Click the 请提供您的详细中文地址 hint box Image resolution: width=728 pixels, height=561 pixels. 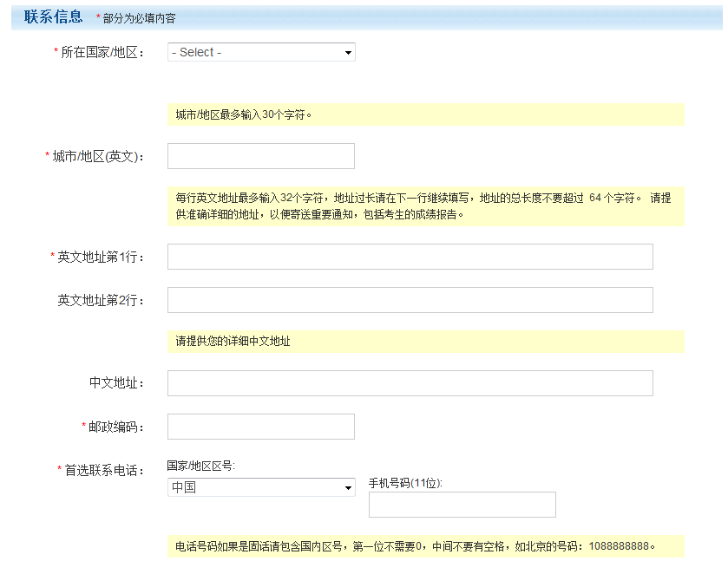tap(425, 342)
